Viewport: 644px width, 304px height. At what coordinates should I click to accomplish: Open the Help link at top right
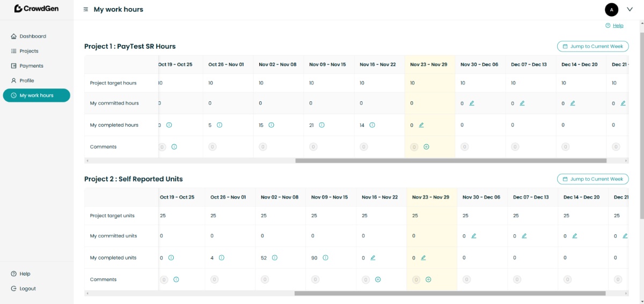tap(614, 25)
